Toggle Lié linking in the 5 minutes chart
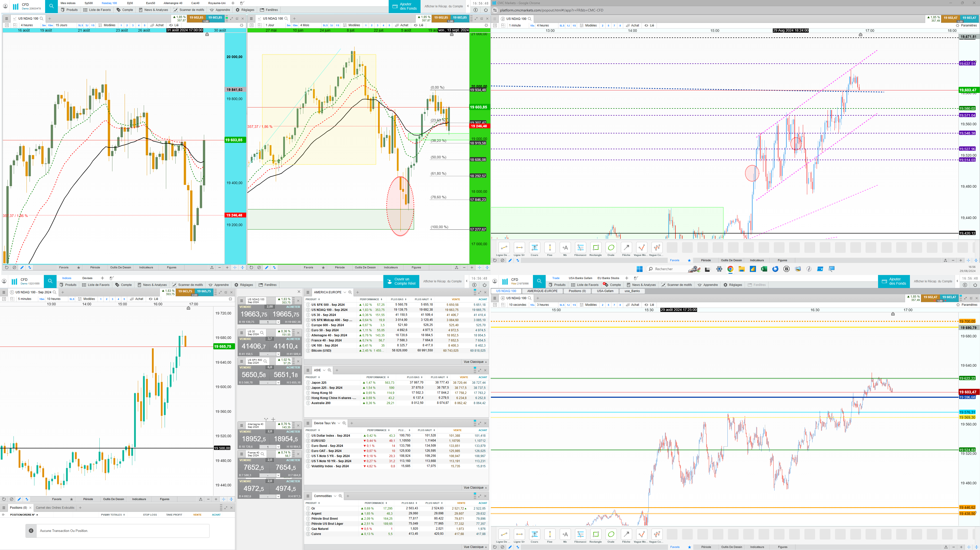The image size is (980, 550). 153,299
